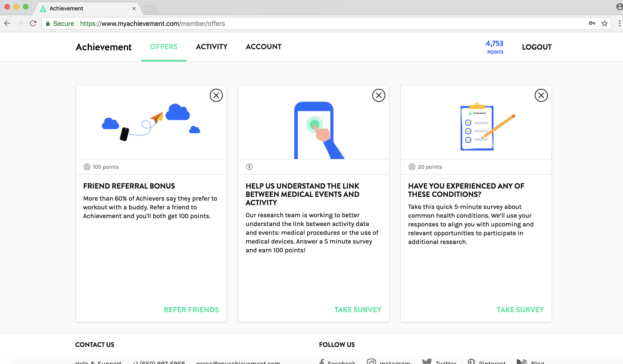
Task: Click the address bar URL
Action: pos(153,24)
